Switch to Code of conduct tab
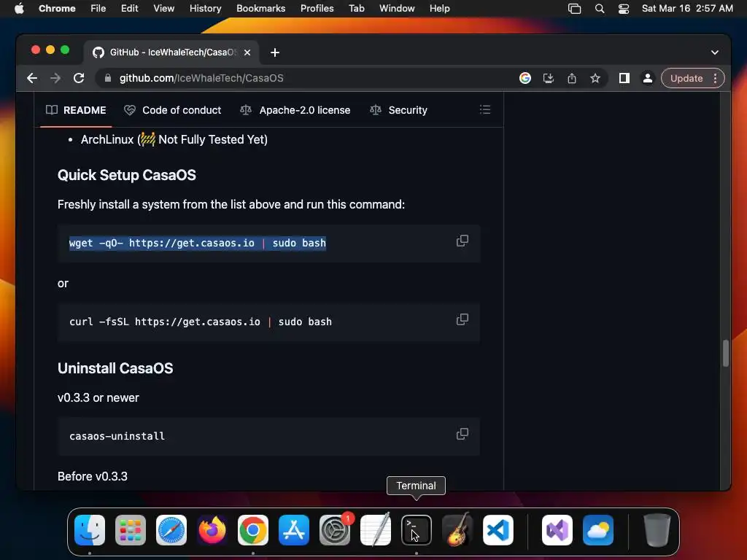This screenshot has height=560, width=747. tap(172, 110)
